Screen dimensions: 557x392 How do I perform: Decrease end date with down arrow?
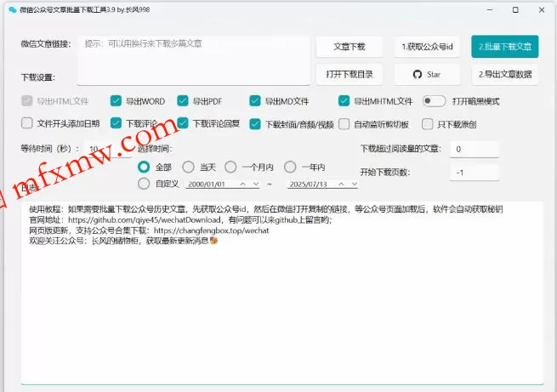354,184
